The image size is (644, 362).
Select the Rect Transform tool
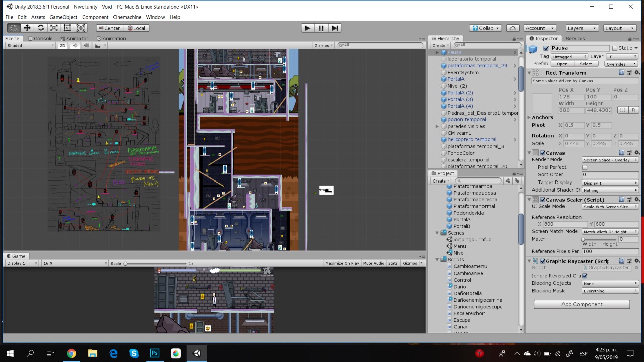pyautogui.click(x=67, y=28)
